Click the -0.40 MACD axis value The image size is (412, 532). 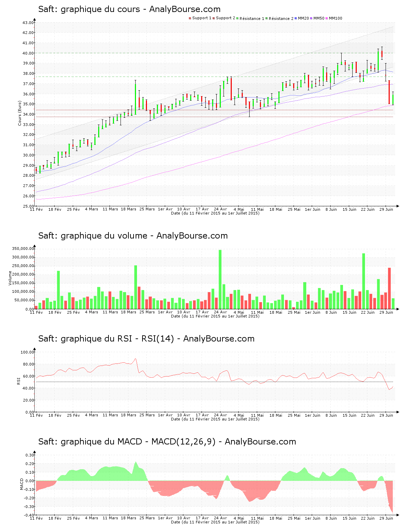(x=29, y=515)
